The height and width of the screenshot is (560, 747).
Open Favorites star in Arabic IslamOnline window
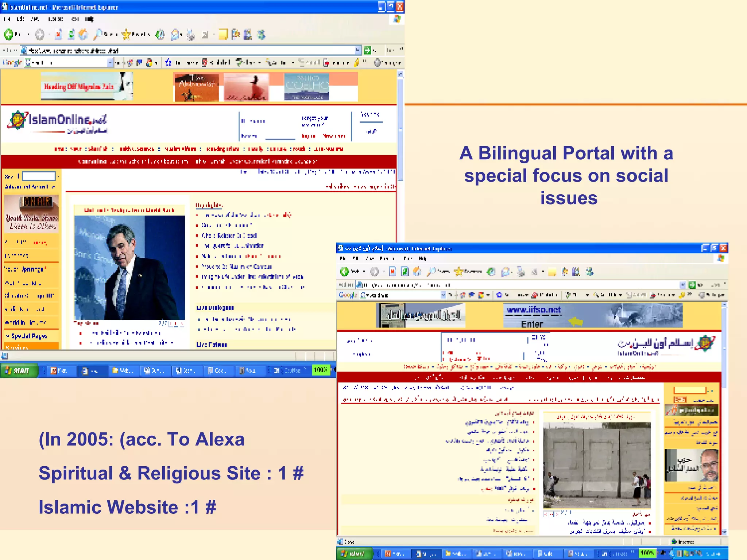pyautogui.click(x=468, y=272)
